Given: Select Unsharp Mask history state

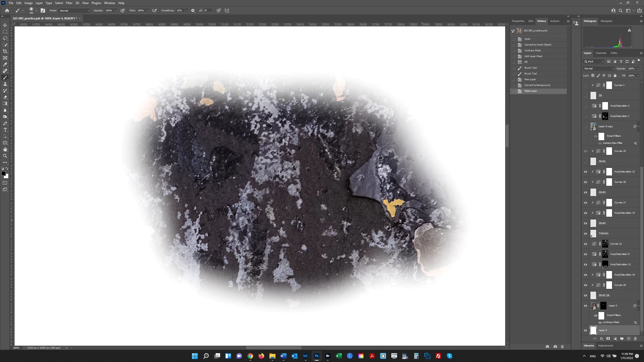Looking at the screenshot, I should click(x=533, y=50).
